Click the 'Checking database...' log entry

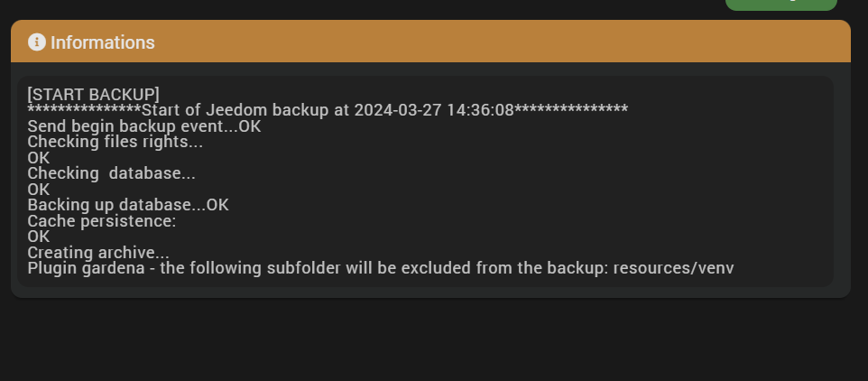[x=111, y=173]
